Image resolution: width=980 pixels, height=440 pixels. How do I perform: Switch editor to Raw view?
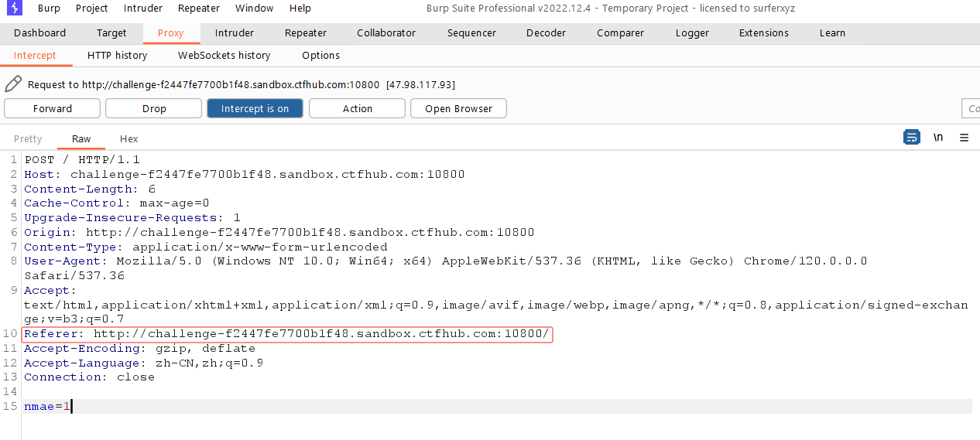pyautogui.click(x=81, y=139)
